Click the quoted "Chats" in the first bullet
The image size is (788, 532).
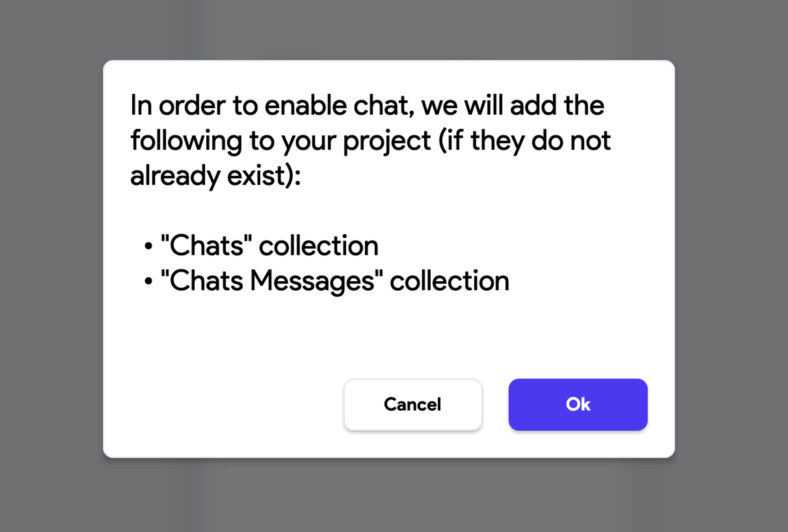206,246
